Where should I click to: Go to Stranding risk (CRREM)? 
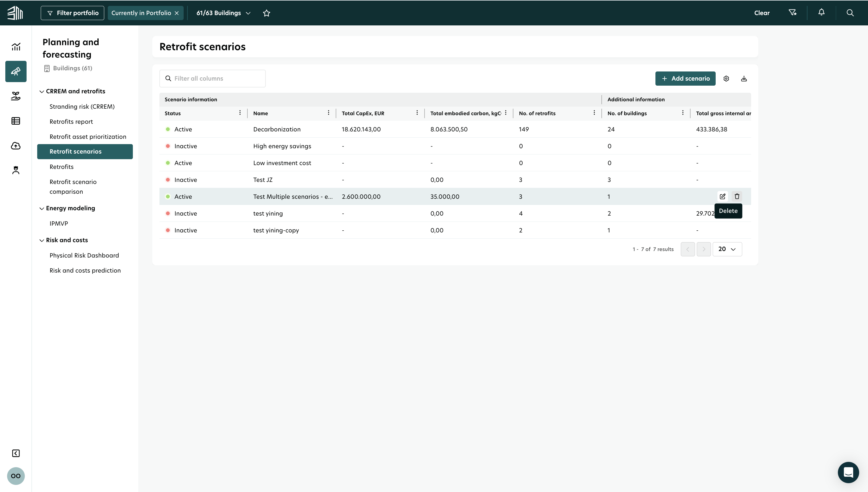82,106
